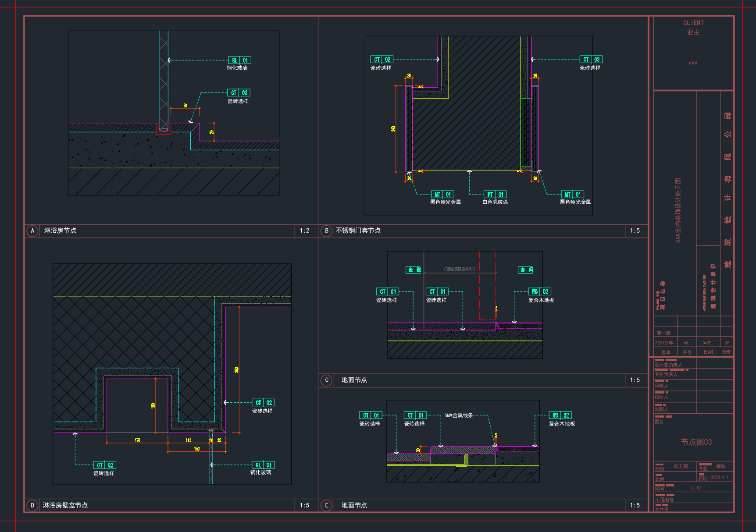The image size is (756, 532).
Task: Click the 专业负责人 field label
Action: [666, 374]
